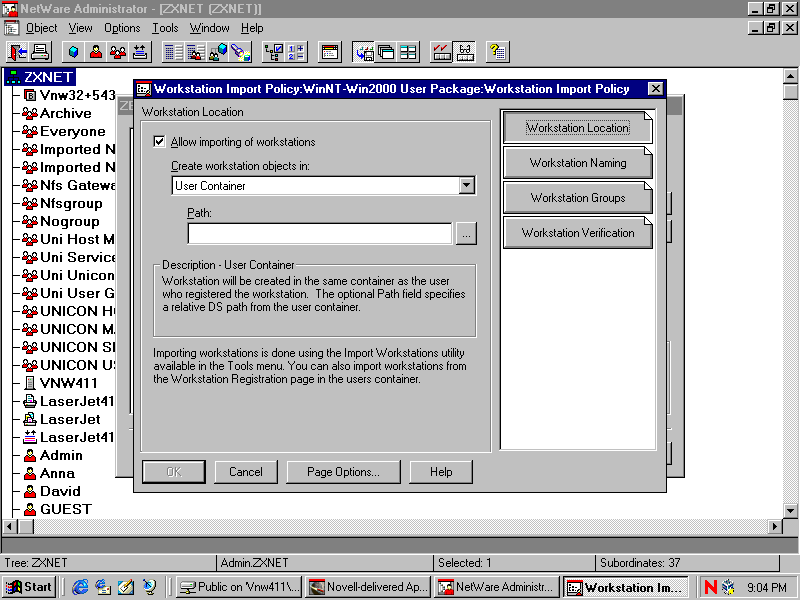Click the numbered 1-2 plus/minus sort icon

(x=295, y=52)
